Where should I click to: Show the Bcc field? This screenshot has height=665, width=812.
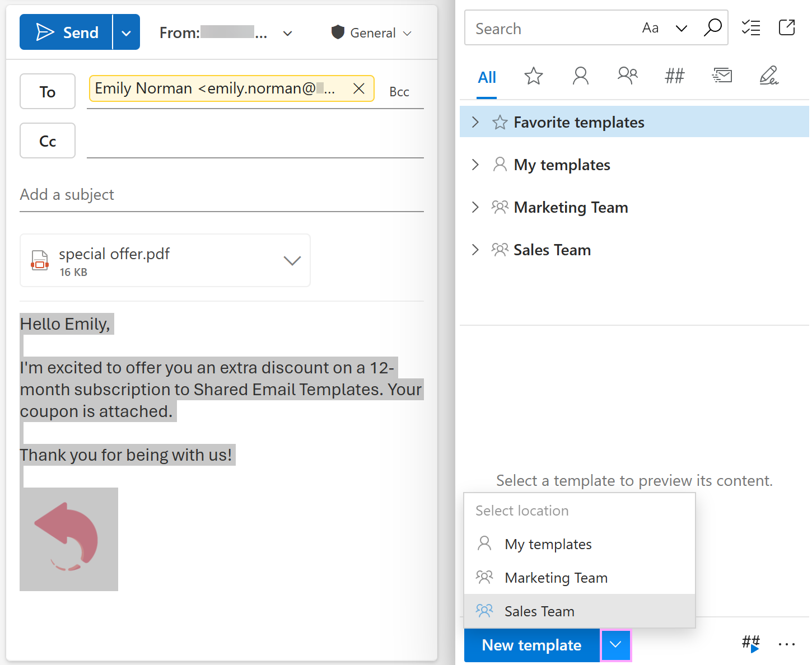click(x=399, y=91)
